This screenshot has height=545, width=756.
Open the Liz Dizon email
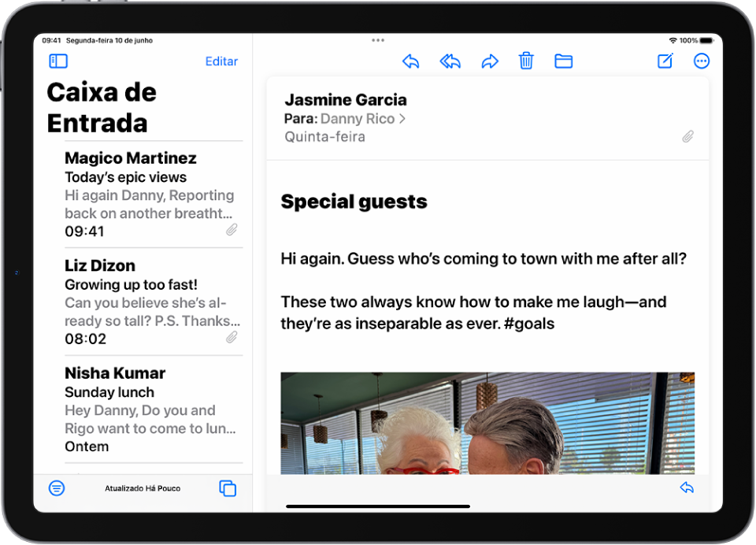[154, 302]
